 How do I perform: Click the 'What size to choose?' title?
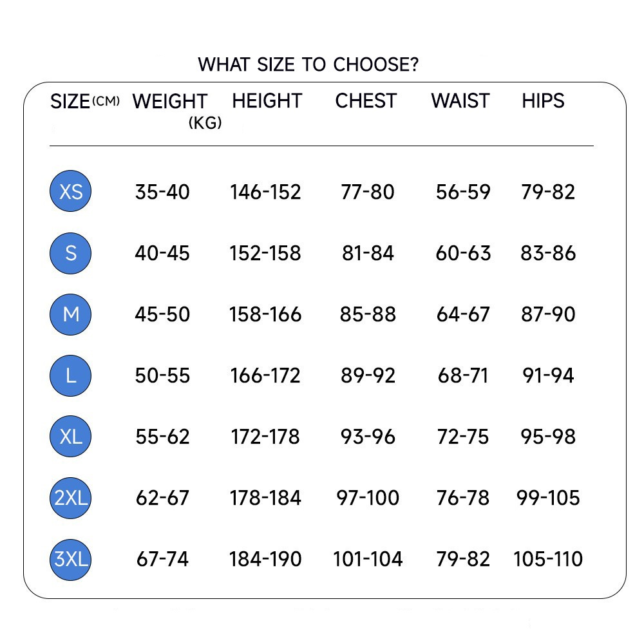tap(308, 65)
